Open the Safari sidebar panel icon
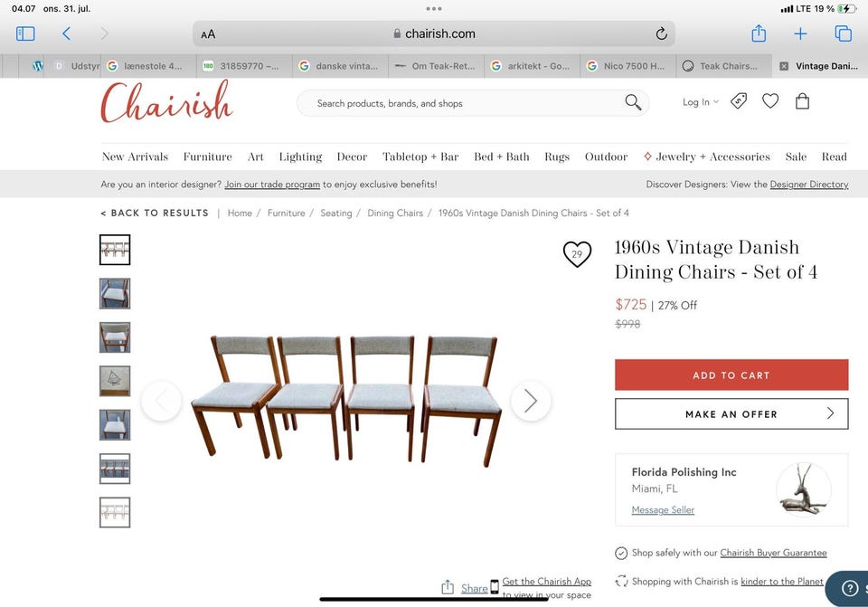This screenshot has width=868, height=607. coord(25,33)
